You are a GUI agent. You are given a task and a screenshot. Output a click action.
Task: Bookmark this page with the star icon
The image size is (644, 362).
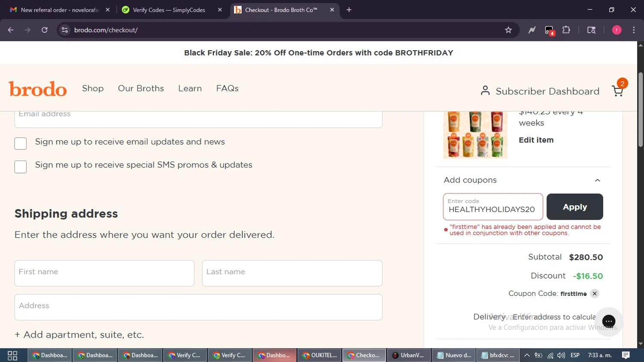tap(508, 30)
